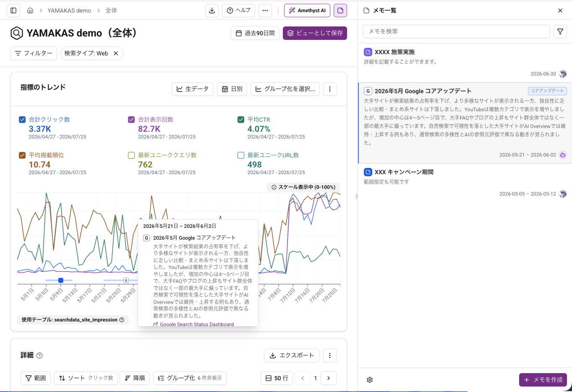Open the XXX キャンペーン期間 memo
This screenshot has height=392, width=572.
tap(465, 183)
